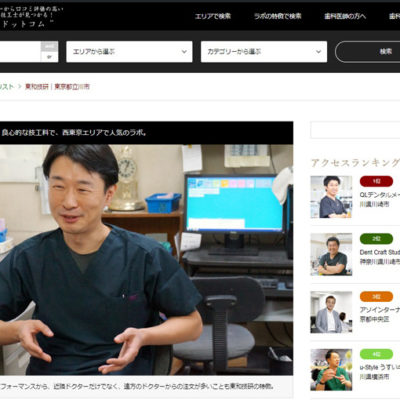Click the light green 4位 ranking badge
400x400 pixels.
[x=376, y=354]
